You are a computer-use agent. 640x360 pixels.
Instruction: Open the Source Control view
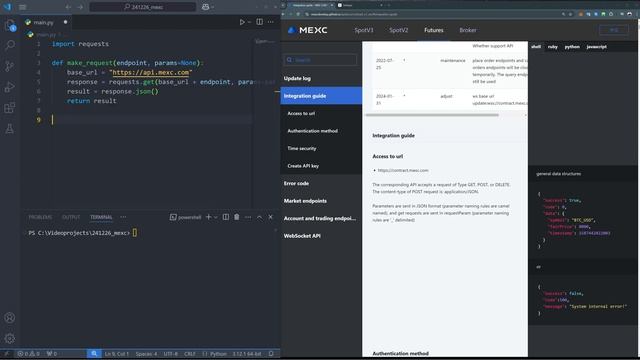pyautogui.click(x=10, y=66)
